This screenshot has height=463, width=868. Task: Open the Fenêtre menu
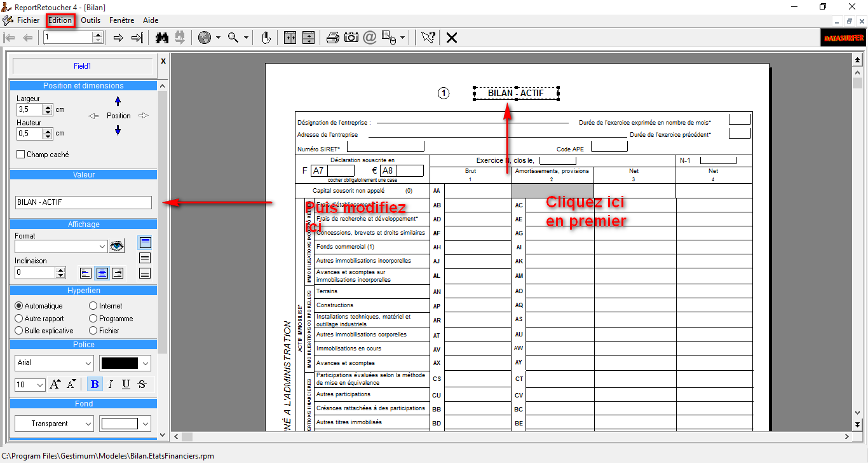coord(121,20)
